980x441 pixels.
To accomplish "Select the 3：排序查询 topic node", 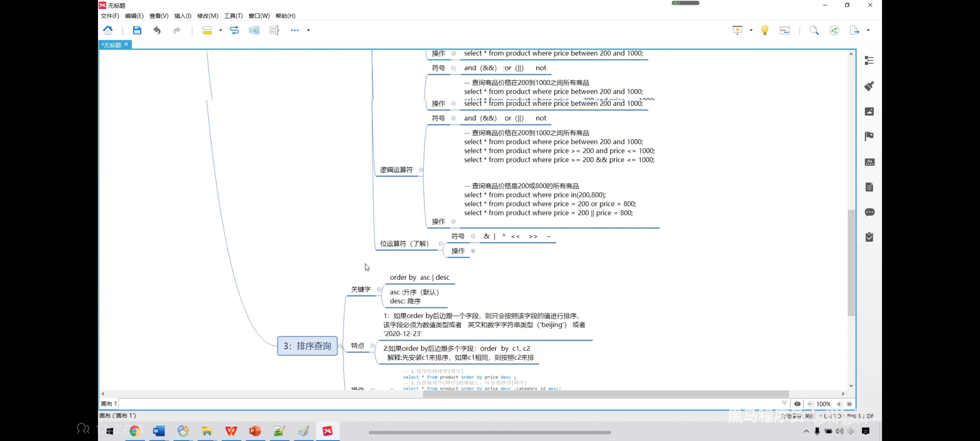I will point(307,346).
